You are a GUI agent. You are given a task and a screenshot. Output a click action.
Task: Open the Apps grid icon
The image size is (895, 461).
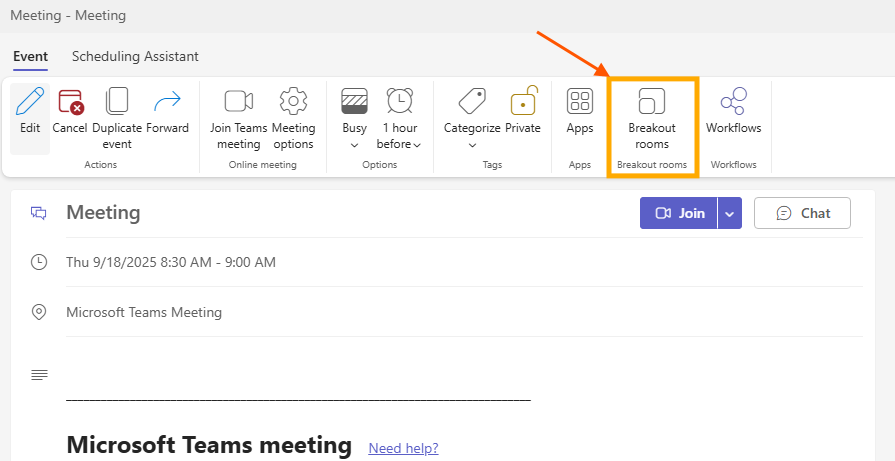click(x=579, y=101)
